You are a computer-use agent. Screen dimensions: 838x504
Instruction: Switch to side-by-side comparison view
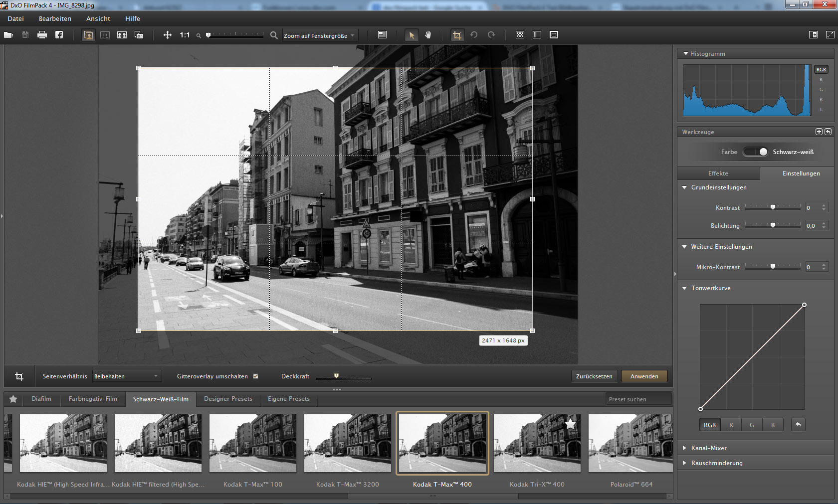pos(122,35)
